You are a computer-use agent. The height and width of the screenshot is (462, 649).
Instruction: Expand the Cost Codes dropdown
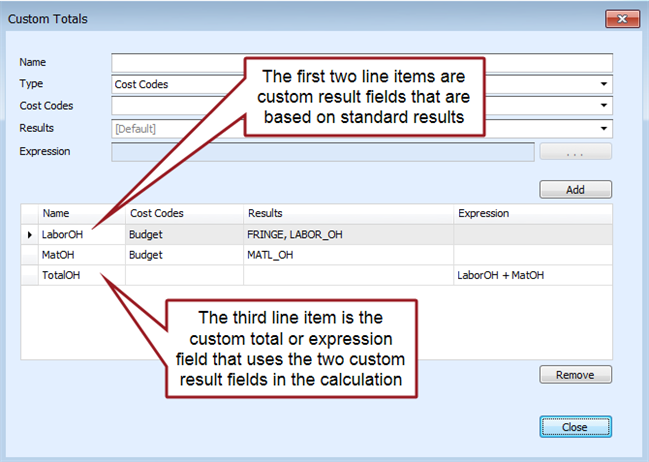coord(604,106)
